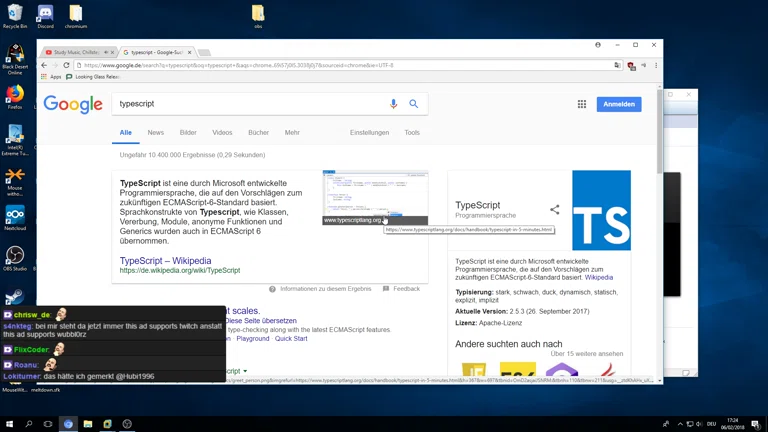This screenshot has height=432, width=768.
Task: Switch to Bücher results tab
Action: (x=259, y=133)
